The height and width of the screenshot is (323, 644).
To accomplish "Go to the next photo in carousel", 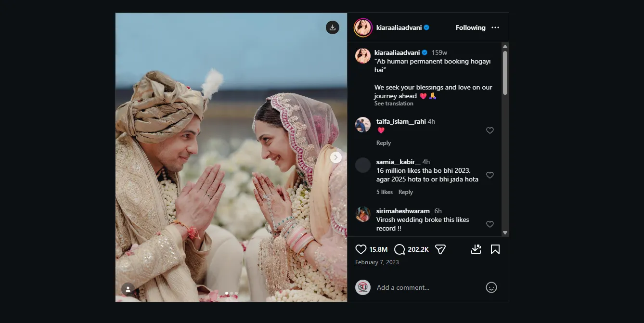I will click(336, 157).
